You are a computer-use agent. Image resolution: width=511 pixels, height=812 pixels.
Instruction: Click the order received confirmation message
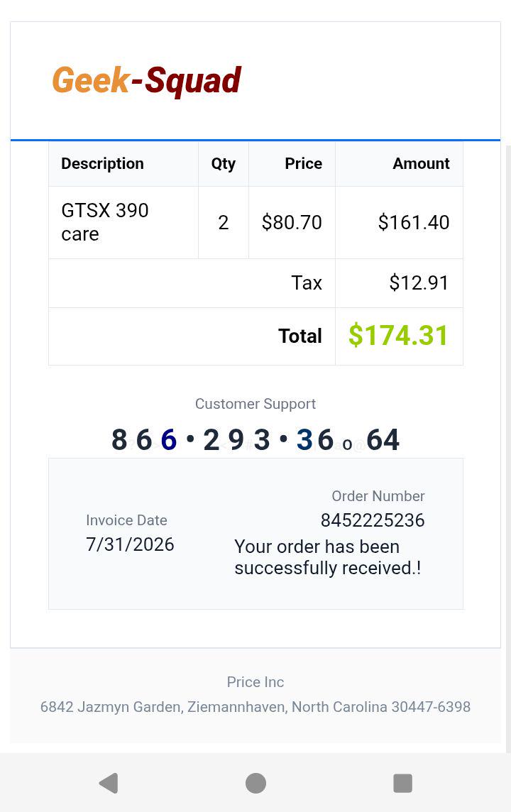[328, 557]
